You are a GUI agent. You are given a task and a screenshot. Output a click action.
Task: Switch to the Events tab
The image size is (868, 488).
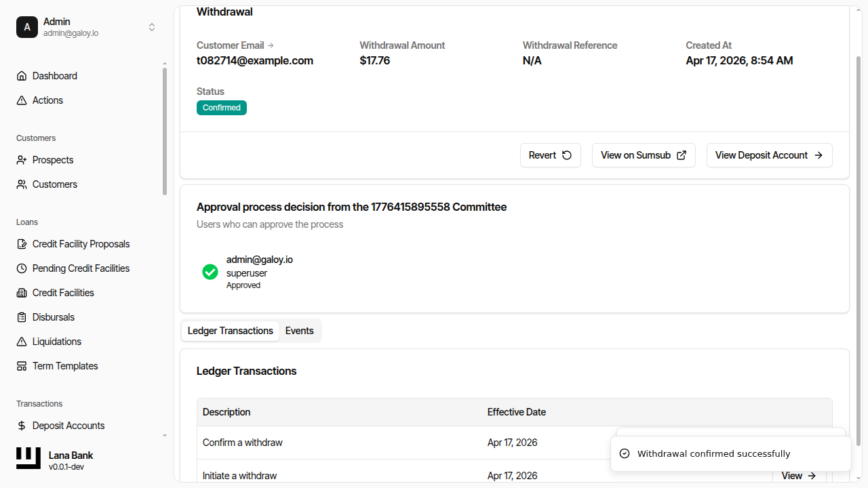[x=299, y=331]
